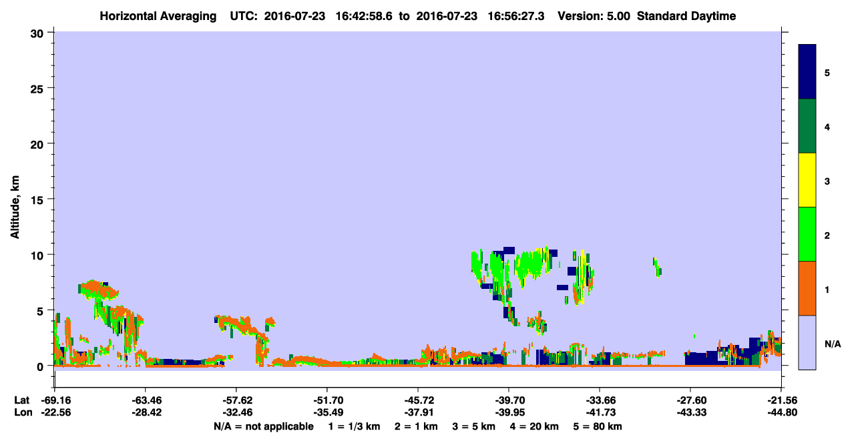Screen dimensions: 868x445
Task: Click latitude value -33.66
Action: pyautogui.click(x=600, y=400)
